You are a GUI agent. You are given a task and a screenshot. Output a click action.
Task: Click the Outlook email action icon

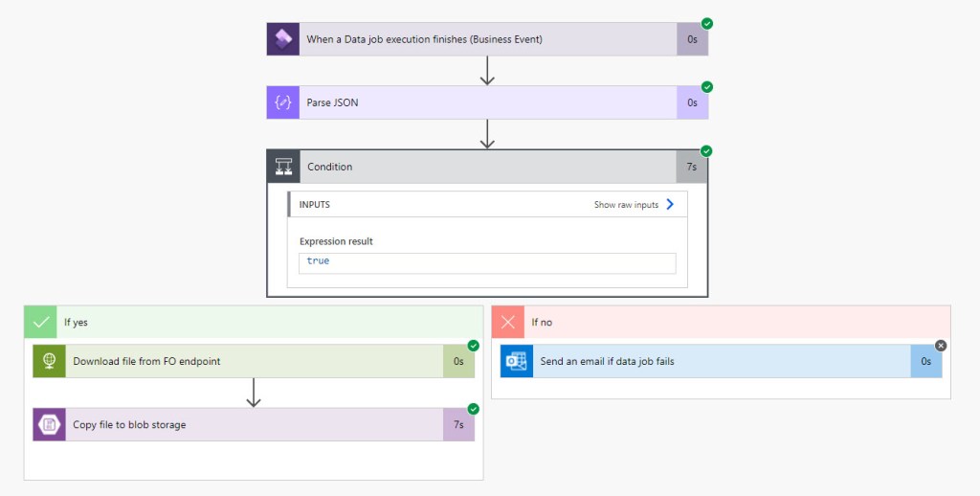[517, 361]
